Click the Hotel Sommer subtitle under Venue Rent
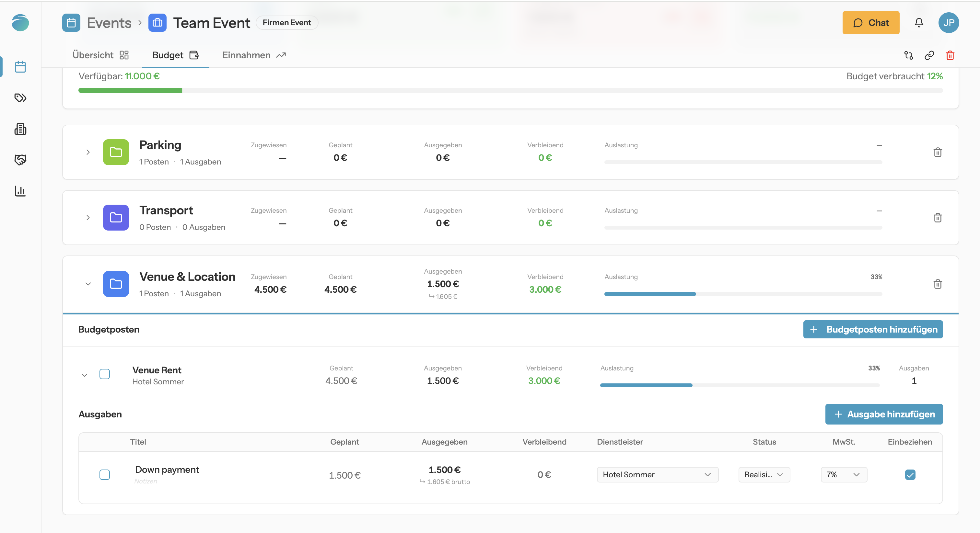Image resolution: width=980 pixels, height=533 pixels. 158,382
